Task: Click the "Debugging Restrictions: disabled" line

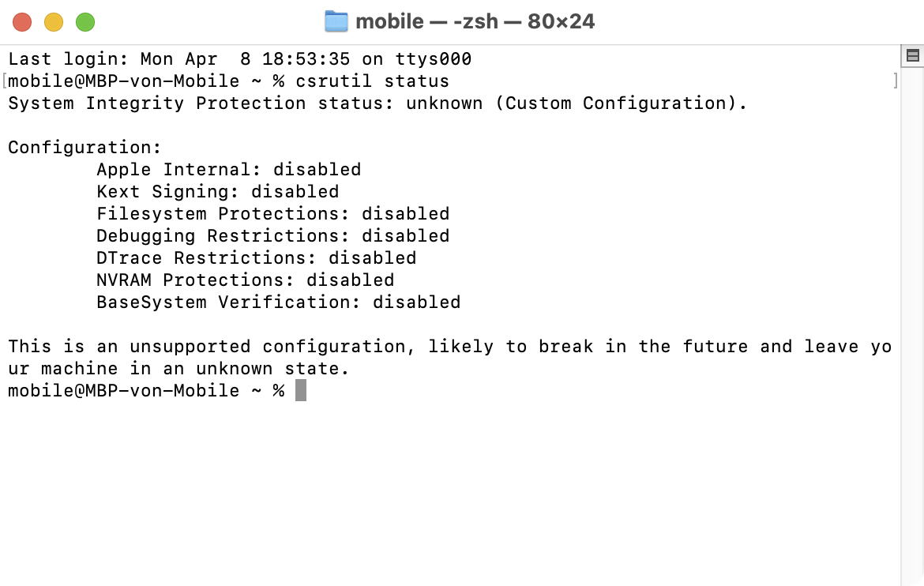Action: pyautogui.click(x=272, y=236)
